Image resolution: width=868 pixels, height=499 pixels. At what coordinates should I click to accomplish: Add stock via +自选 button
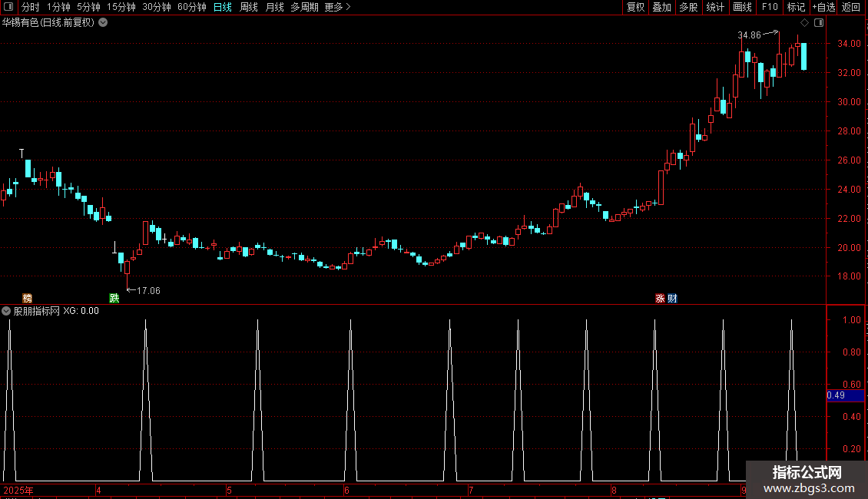[823, 7]
